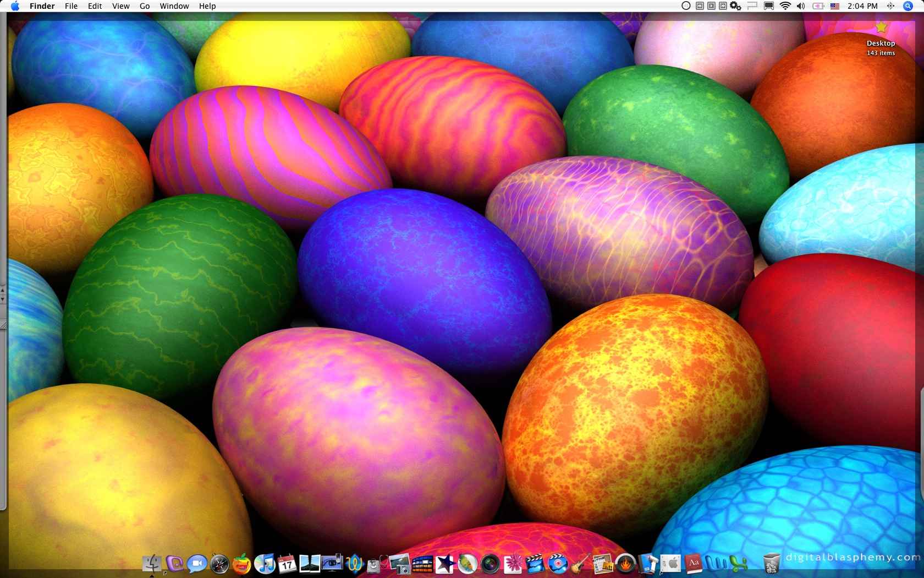This screenshot has height=578, width=924.
Task: Launch the camera lens app in Dock
Action: pyautogui.click(x=490, y=564)
